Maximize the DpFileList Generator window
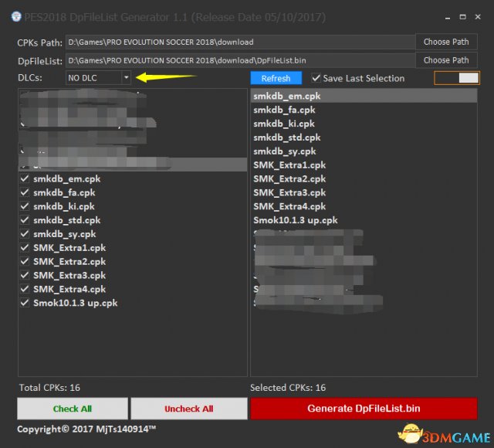Image resolution: width=494 pixels, height=448 pixels. click(x=463, y=17)
